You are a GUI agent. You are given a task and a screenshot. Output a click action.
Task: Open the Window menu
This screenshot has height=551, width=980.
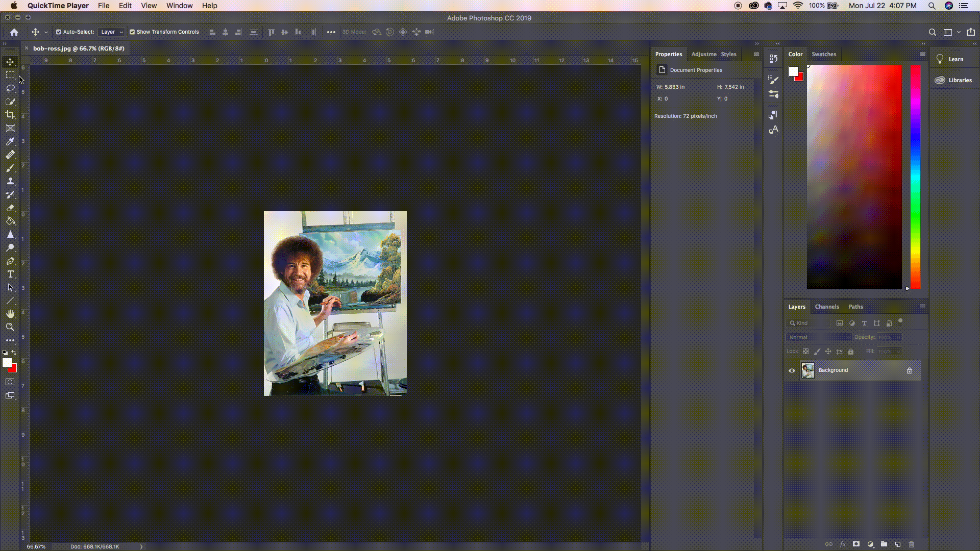pos(179,6)
